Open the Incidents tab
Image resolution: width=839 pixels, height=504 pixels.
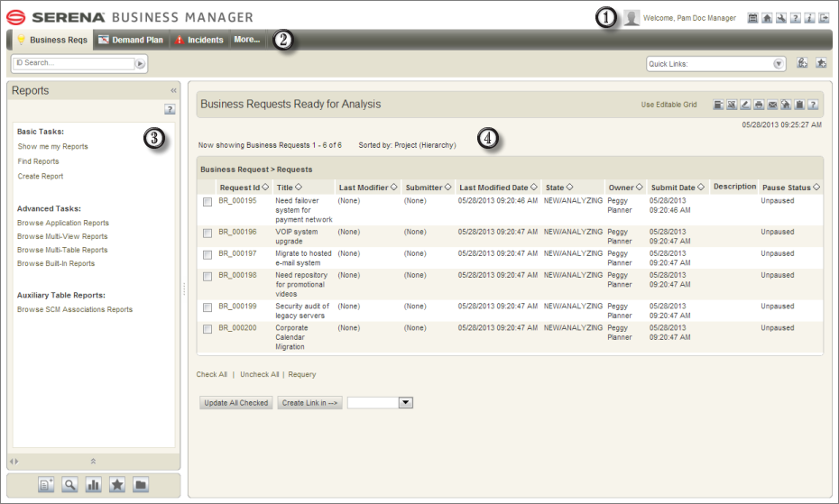pos(199,40)
